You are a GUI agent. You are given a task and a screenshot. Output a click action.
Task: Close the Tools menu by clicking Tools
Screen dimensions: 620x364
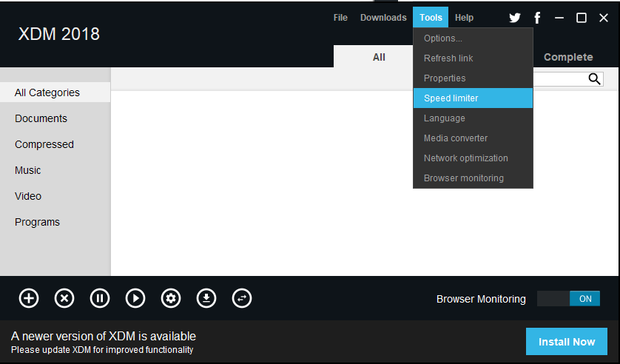point(431,18)
